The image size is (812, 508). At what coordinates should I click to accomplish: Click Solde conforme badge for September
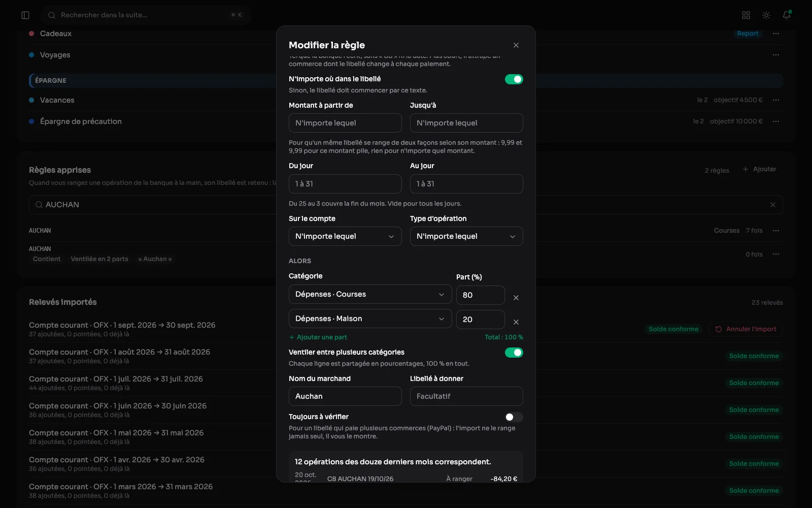673,329
